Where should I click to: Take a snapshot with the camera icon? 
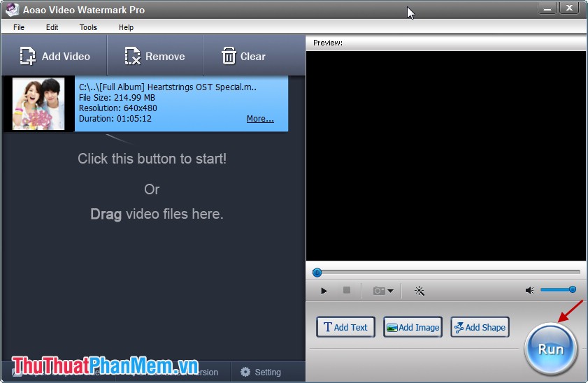tap(379, 291)
